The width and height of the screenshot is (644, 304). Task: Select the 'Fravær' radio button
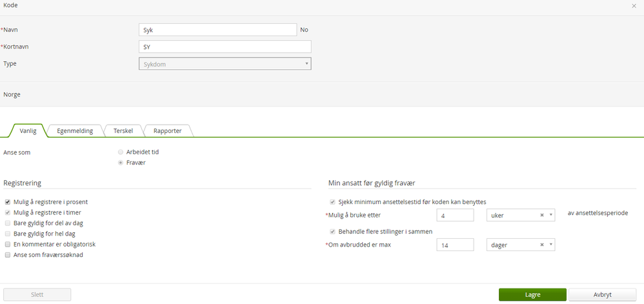120,163
